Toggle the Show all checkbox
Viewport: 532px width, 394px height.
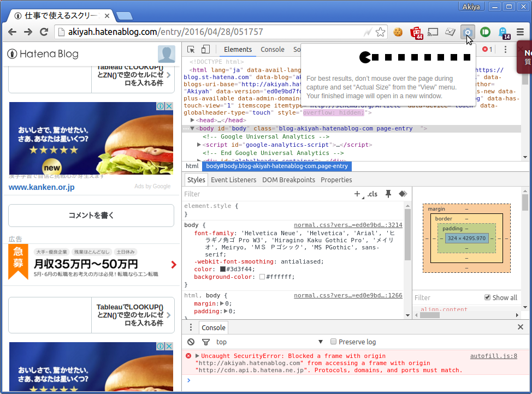click(x=487, y=297)
